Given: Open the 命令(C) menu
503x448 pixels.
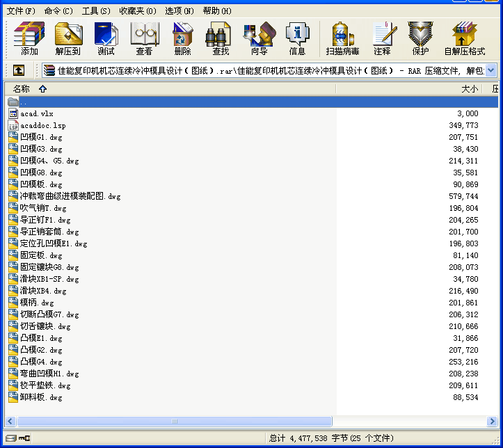Looking at the screenshot, I should (x=58, y=11).
